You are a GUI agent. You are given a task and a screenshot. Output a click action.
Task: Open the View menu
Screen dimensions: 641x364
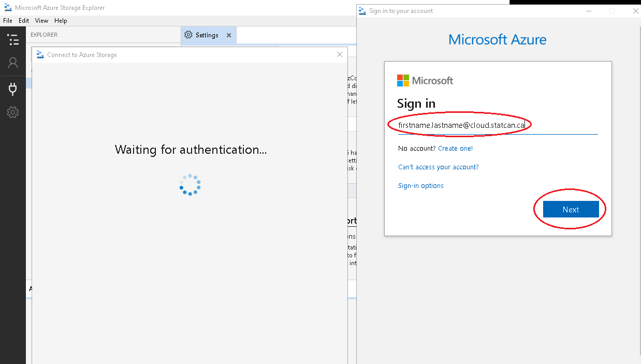(41, 21)
